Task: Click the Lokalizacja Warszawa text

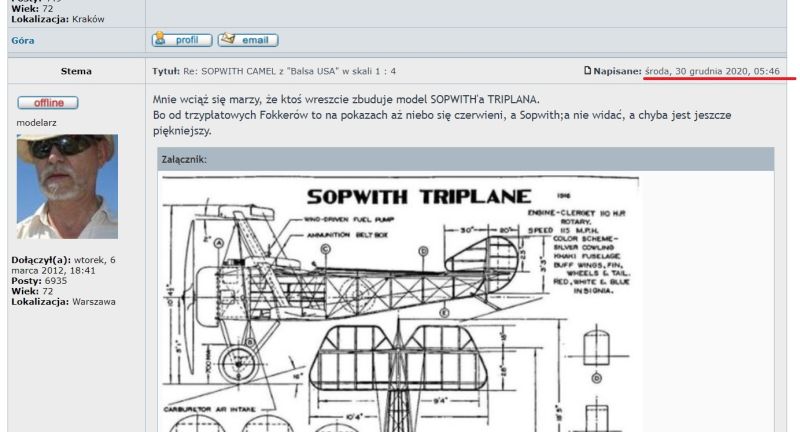Action: tap(63, 302)
